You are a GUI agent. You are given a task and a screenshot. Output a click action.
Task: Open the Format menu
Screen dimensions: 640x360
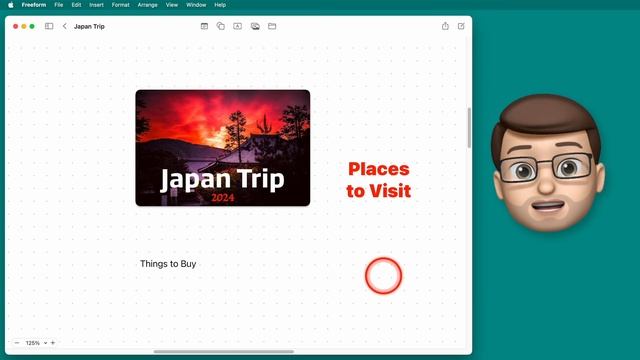(120, 5)
